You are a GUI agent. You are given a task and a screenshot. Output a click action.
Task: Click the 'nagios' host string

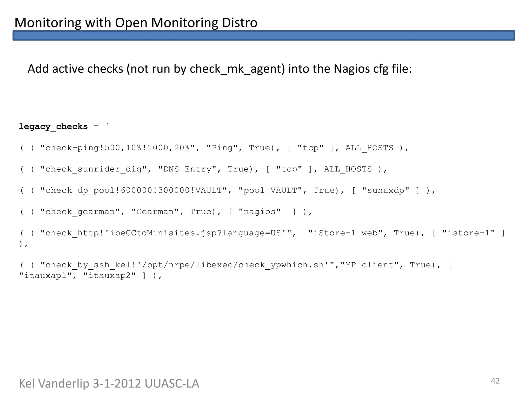coord(260,212)
